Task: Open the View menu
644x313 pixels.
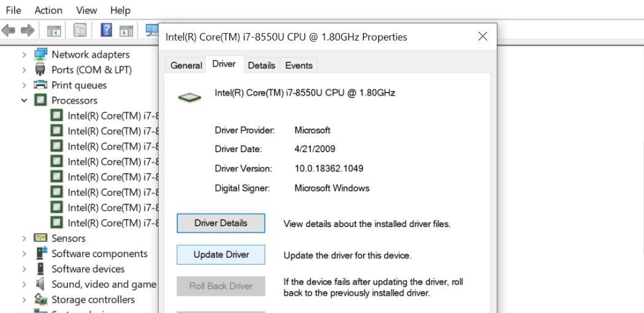Action: [86, 10]
